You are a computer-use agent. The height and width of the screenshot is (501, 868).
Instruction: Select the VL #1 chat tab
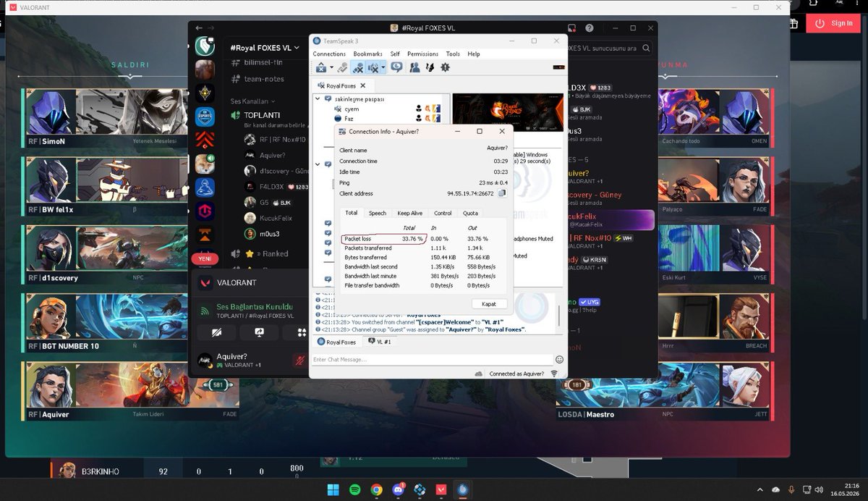tap(380, 342)
